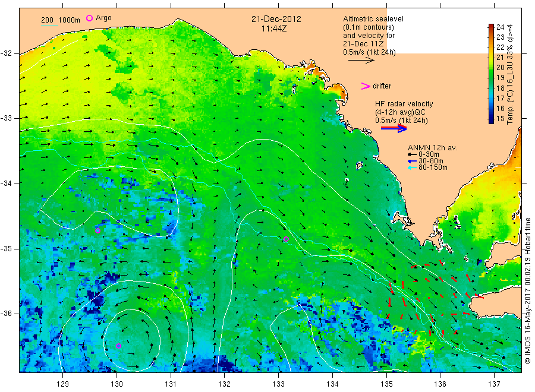
Task: Click the 'HF radar velocity' caption
Action: [404, 103]
